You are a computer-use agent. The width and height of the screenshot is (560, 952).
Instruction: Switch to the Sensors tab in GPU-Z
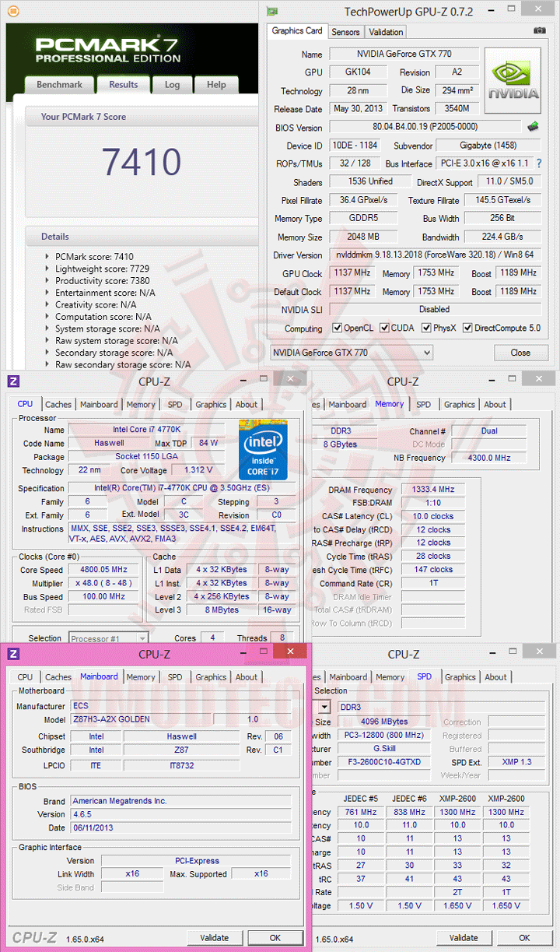point(345,32)
